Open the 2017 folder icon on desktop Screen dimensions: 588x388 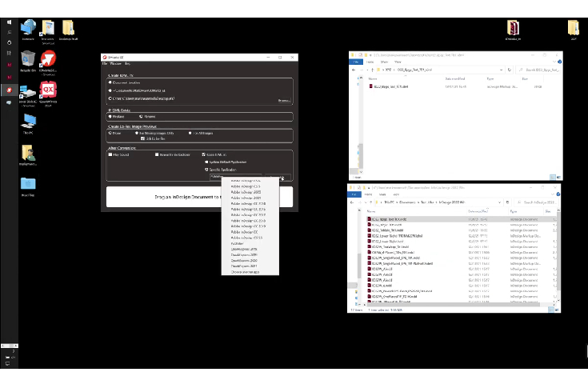point(574,30)
